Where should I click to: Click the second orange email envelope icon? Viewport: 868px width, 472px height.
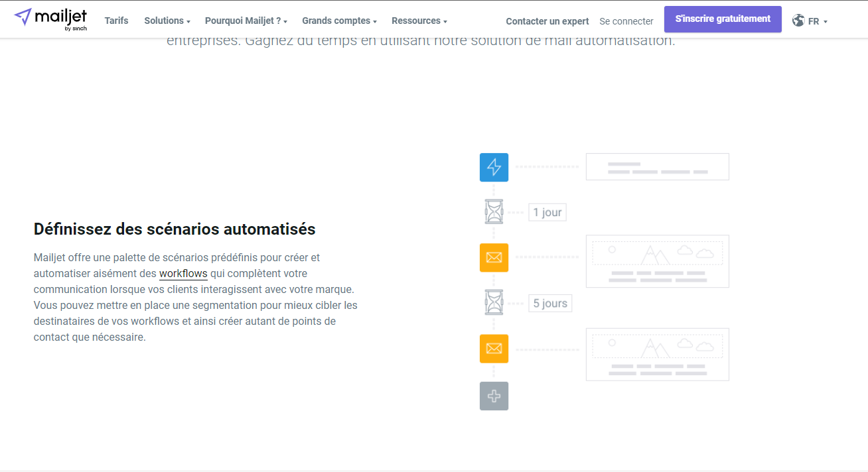[494, 349]
